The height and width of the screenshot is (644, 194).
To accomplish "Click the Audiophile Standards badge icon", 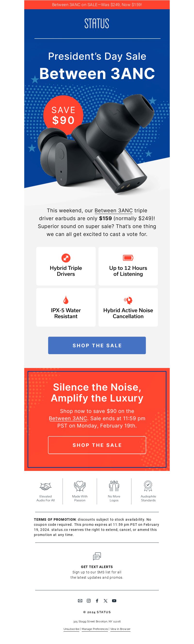I will (148, 486).
